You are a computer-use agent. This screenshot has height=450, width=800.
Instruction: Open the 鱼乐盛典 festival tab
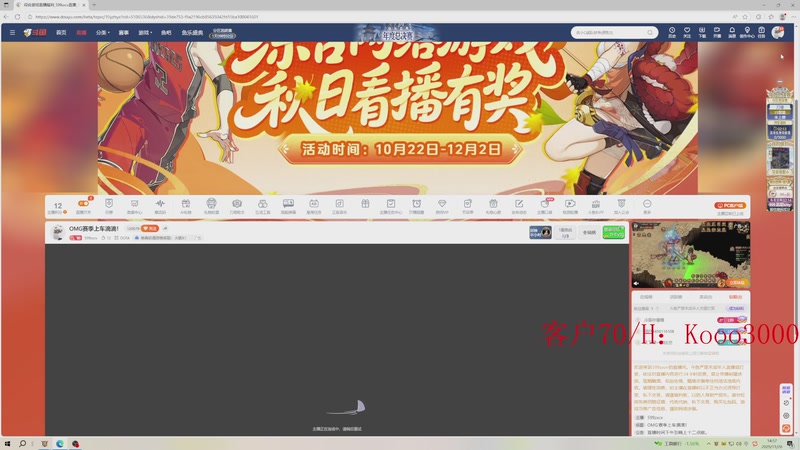pos(192,32)
